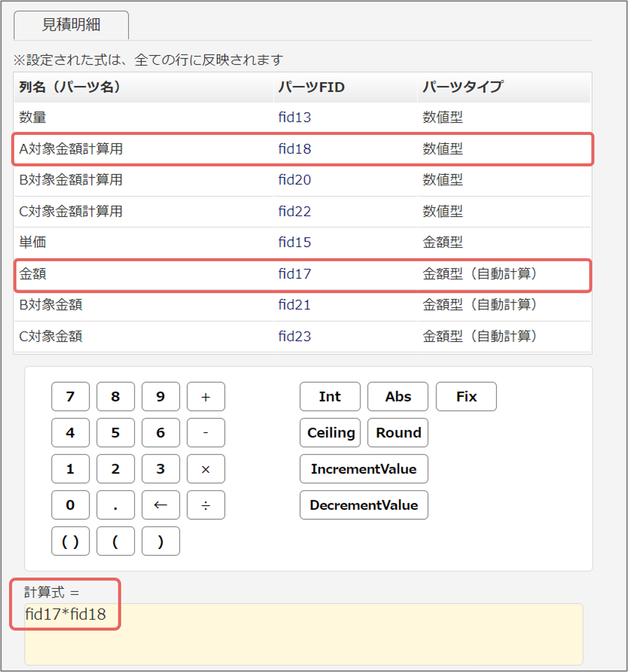628x672 pixels.
Task: Click the C対象金額計算用 row name
Action: pos(71,211)
